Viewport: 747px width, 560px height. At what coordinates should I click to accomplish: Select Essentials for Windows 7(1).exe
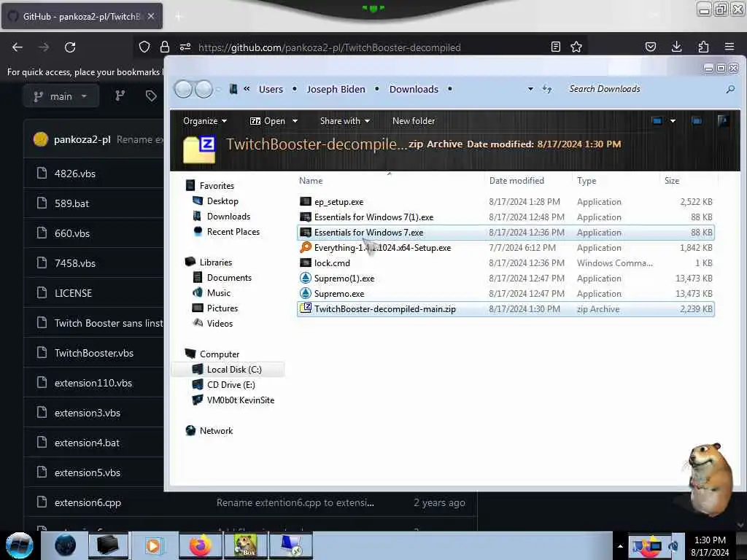506,217
